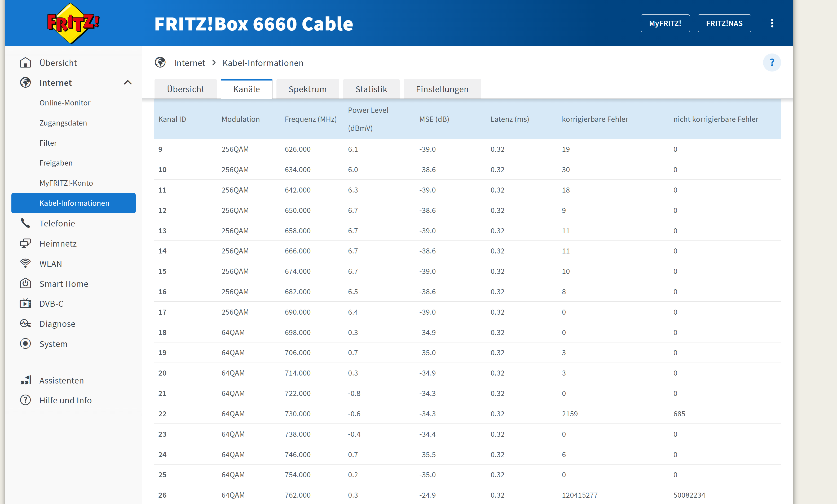837x504 pixels.
Task: Switch to the Übersicht tab
Action: pyautogui.click(x=186, y=89)
